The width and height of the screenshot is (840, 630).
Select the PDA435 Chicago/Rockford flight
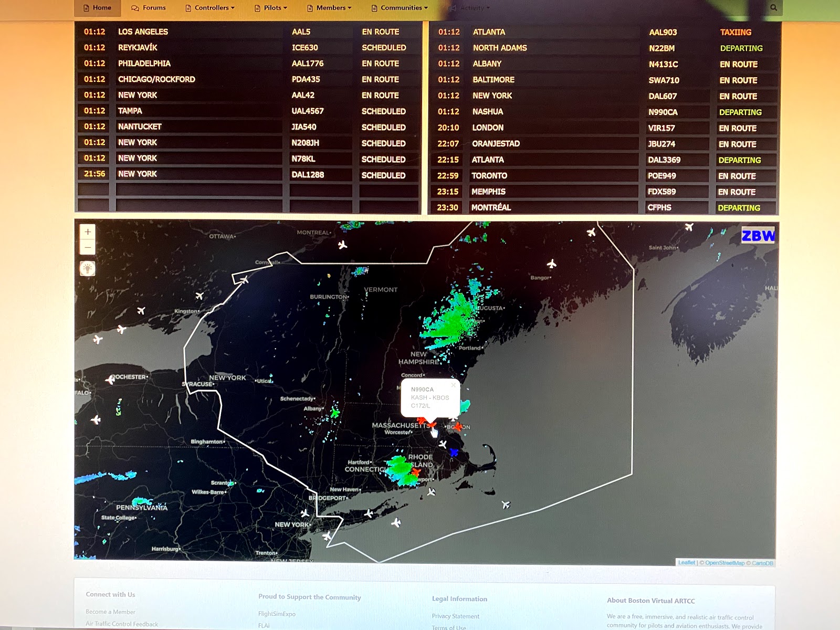(x=248, y=79)
